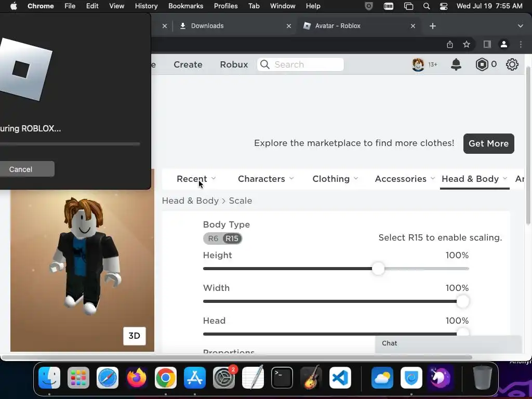The height and width of the screenshot is (399, 532).
Task: Open Roblox settings gear
Action: click(512, 64)
